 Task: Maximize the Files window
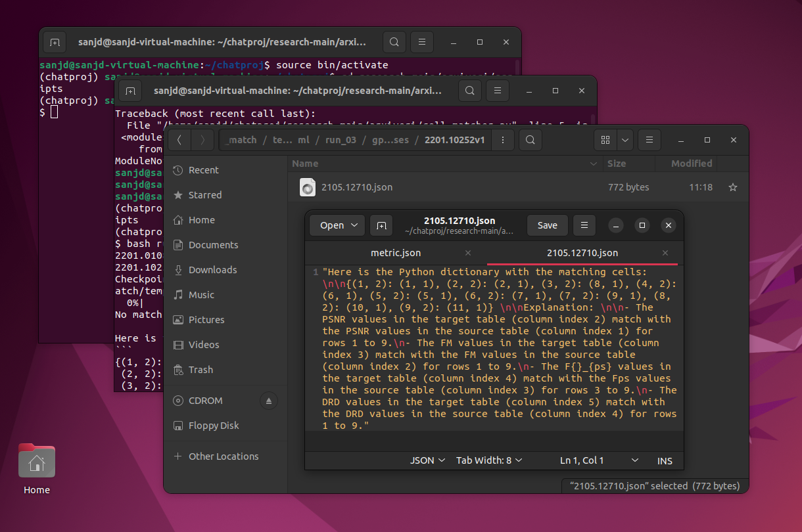[x=707, y=140]
